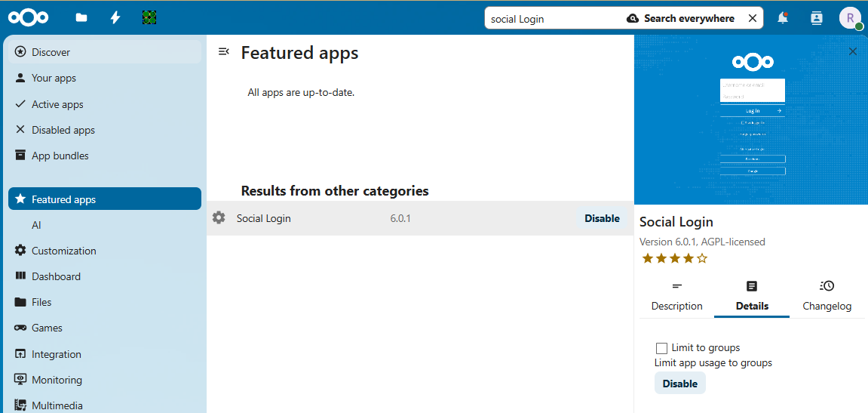Open the user avatar menu
Viewport: 868px width, 413px height.
pos(850,18)
